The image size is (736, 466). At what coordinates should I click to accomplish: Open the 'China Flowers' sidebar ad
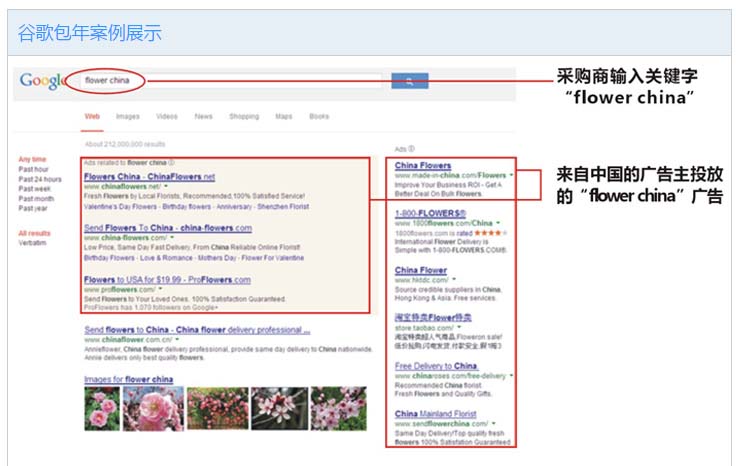pyautogui.click(x=423, y=166)
